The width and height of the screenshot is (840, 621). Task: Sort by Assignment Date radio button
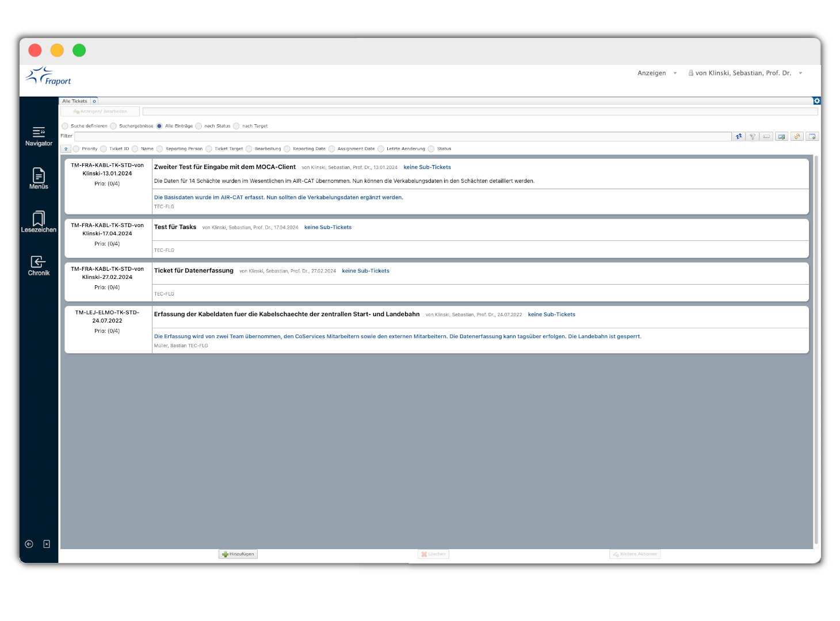coord(332,149)
